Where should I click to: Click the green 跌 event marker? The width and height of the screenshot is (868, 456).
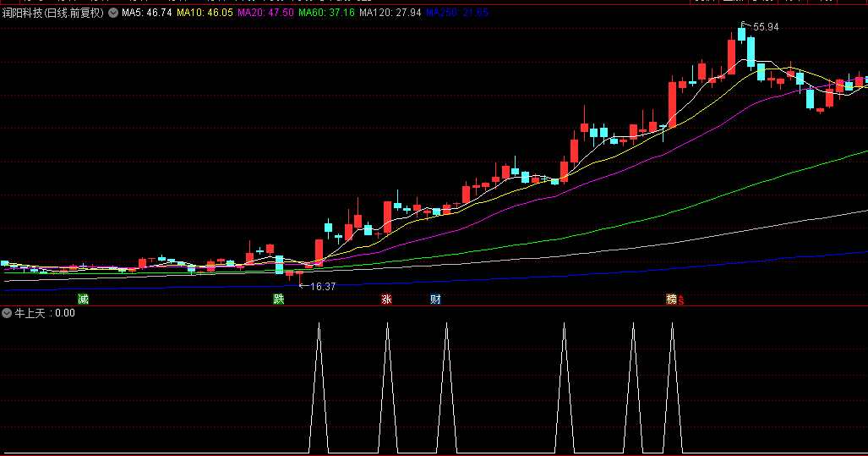click(x=278, y=299)
